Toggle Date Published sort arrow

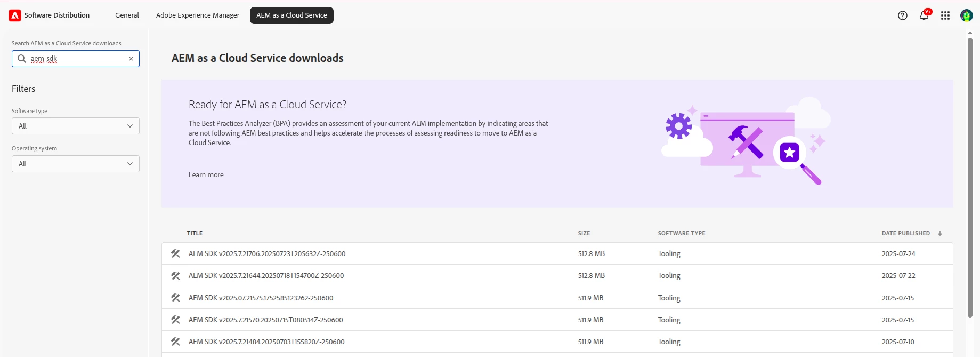940,233
